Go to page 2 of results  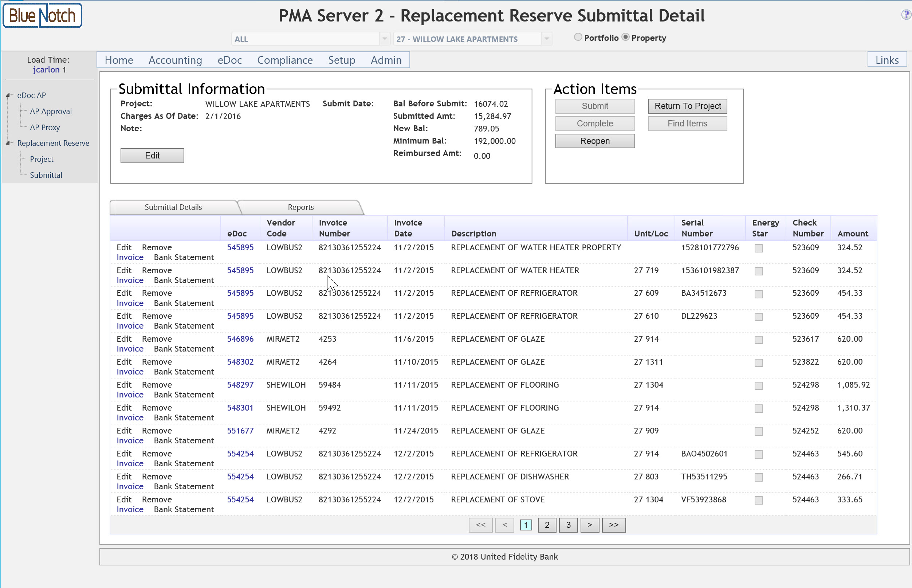point(547,525)
